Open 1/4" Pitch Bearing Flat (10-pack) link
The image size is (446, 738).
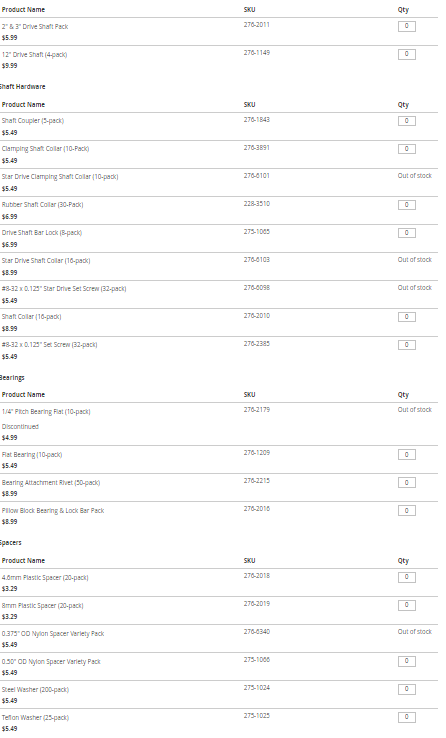pyautogui.click(x=46, y=412)
